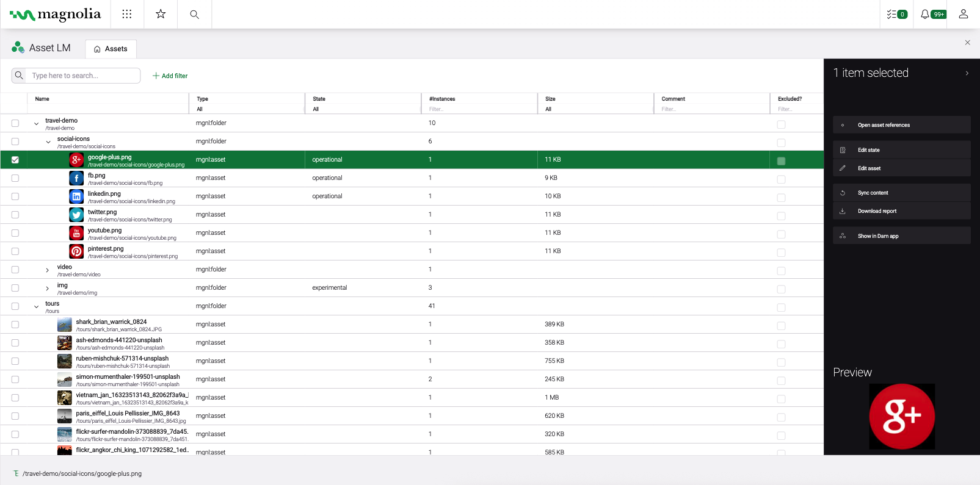980x485 pixels.
Task: Open the user profile icon
Action: 963,14
